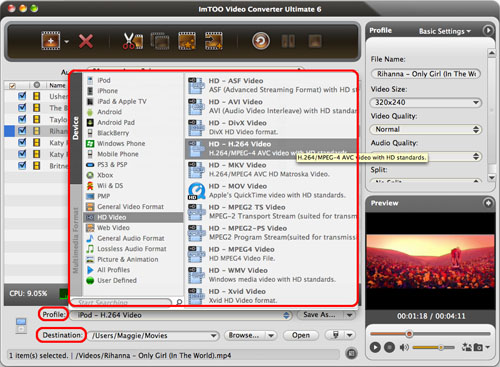The image size is (500, 367).
Task: Switch to the Multimedia Format vertical tab
Action: click(76, 240)
